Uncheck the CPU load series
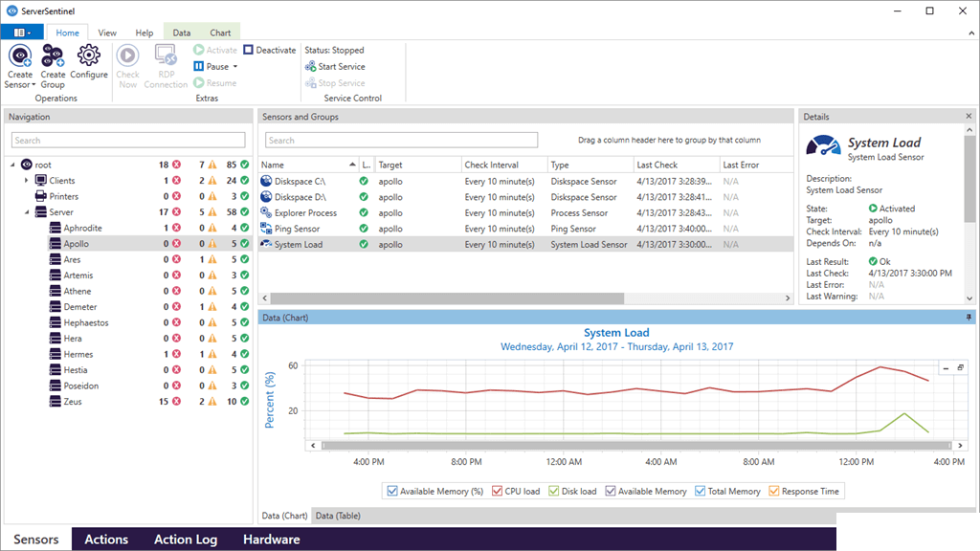The width and height of the screenshot is (980, 551). tap(497, 491)
